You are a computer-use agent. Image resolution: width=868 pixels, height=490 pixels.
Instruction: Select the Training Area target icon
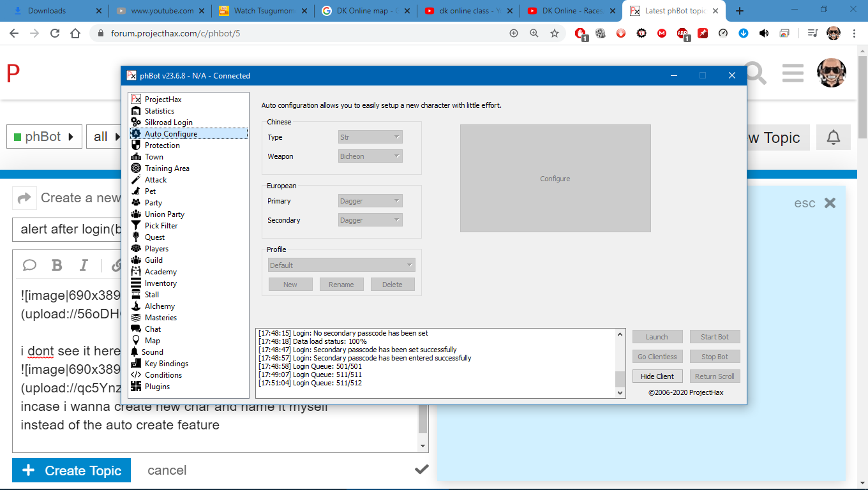[135, 168]
